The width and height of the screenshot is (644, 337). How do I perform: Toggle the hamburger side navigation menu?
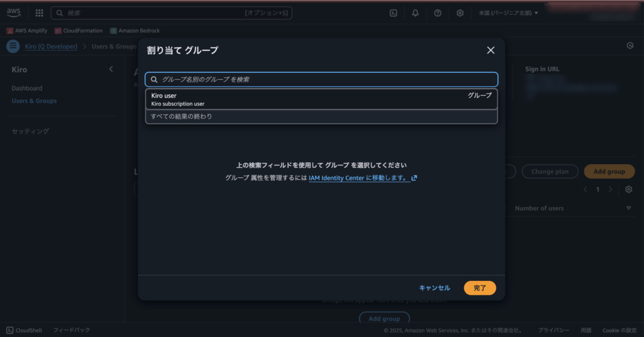(x=13, y=46)
